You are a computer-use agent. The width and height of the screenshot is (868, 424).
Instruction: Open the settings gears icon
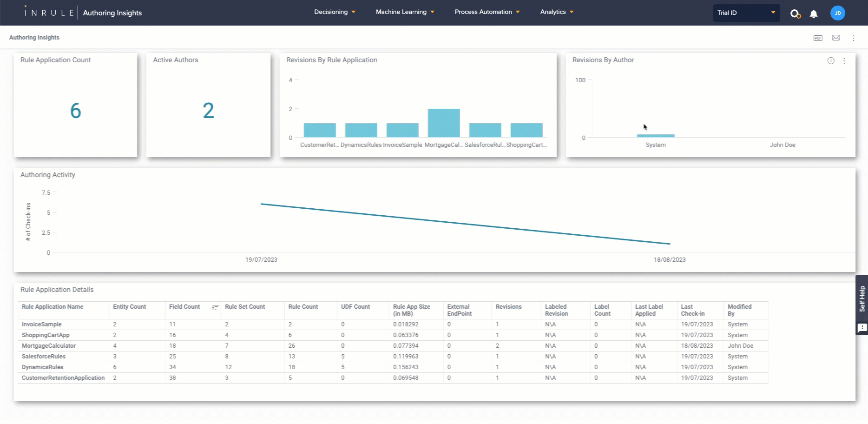coord(795,14)
